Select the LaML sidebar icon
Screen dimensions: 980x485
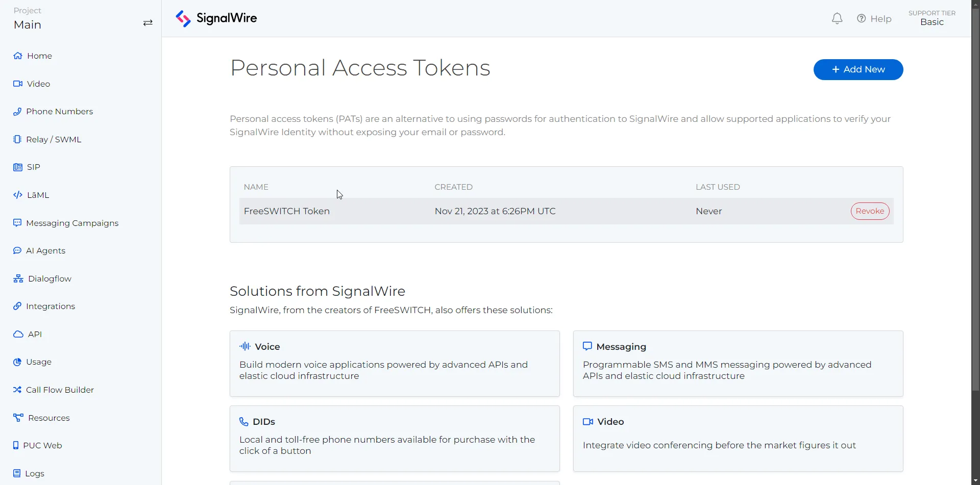[x=18, y=194]
